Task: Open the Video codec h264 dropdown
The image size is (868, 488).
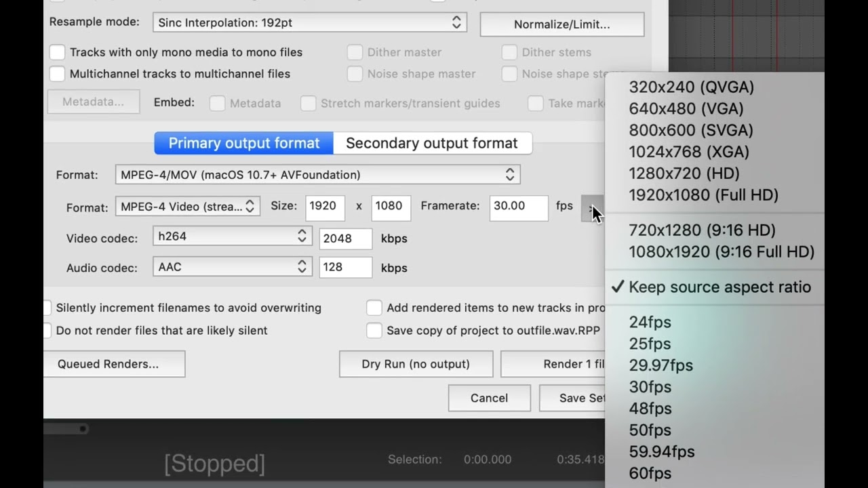Action: pos(233,236)
